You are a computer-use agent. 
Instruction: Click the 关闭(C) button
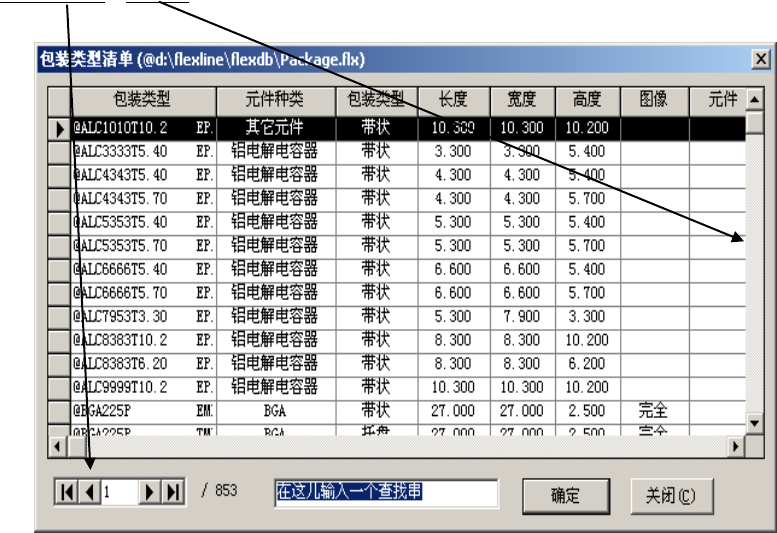point(671,495)
